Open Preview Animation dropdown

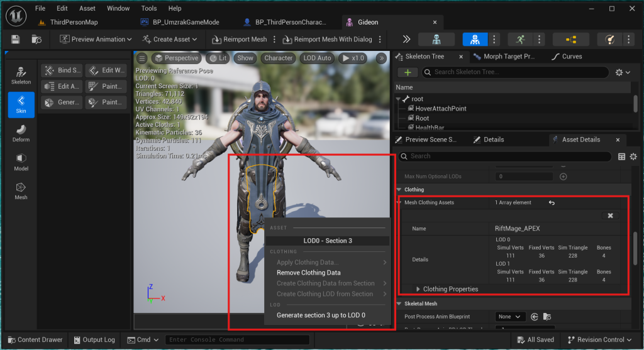(96, 40)
